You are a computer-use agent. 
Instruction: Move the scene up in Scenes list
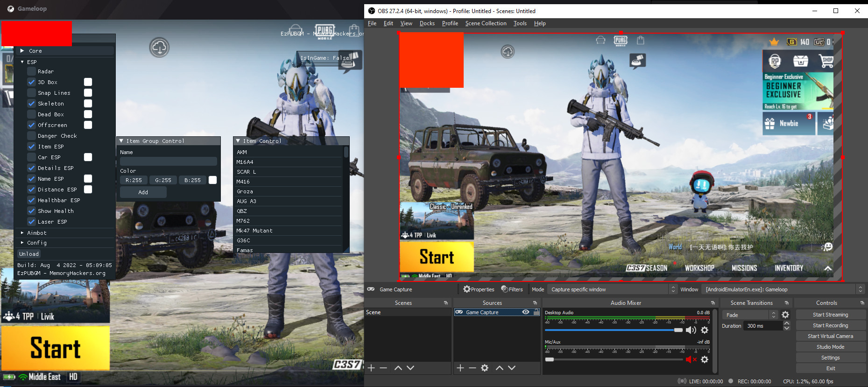(398, 368)
